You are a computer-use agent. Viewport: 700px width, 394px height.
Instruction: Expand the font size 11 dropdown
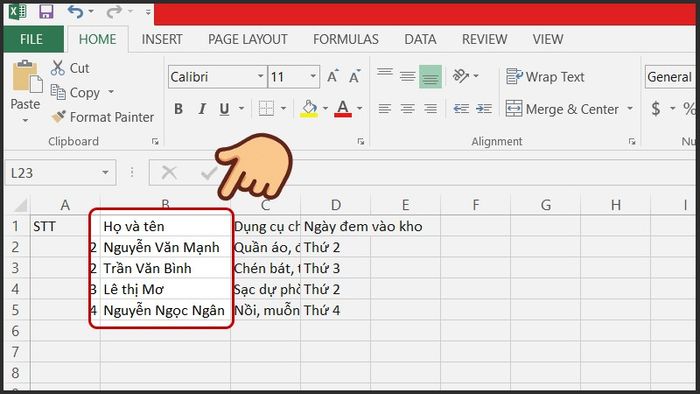click(313, 76)
